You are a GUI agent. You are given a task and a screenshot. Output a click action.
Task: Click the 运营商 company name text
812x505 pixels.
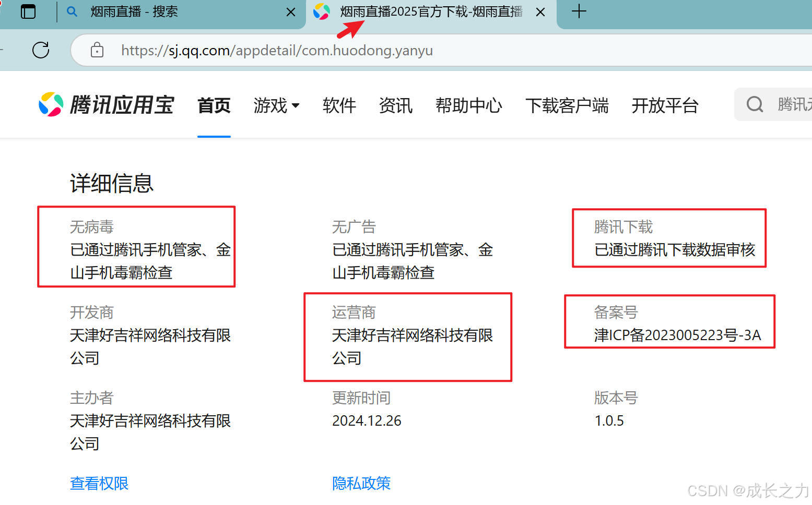coord(413,346)
